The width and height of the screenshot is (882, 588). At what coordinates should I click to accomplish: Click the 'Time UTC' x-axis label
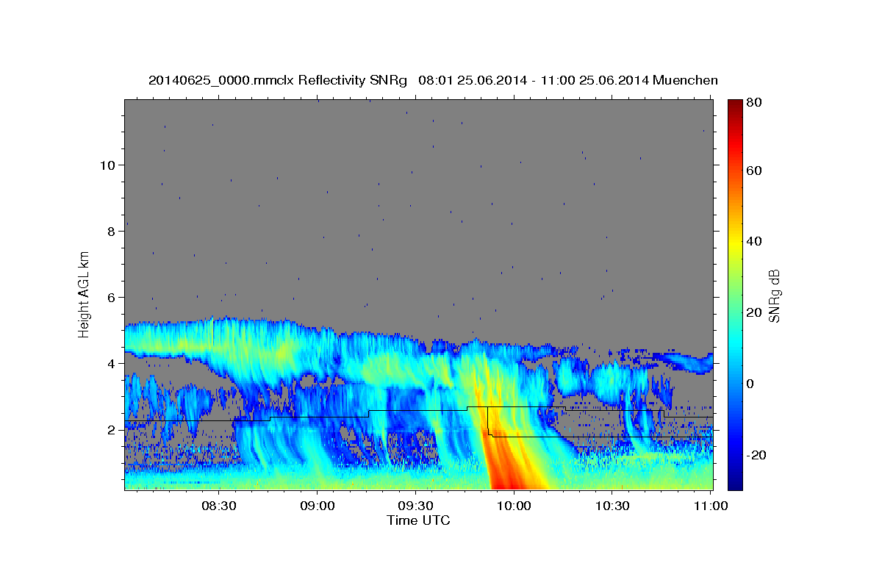tap(418, 520)
